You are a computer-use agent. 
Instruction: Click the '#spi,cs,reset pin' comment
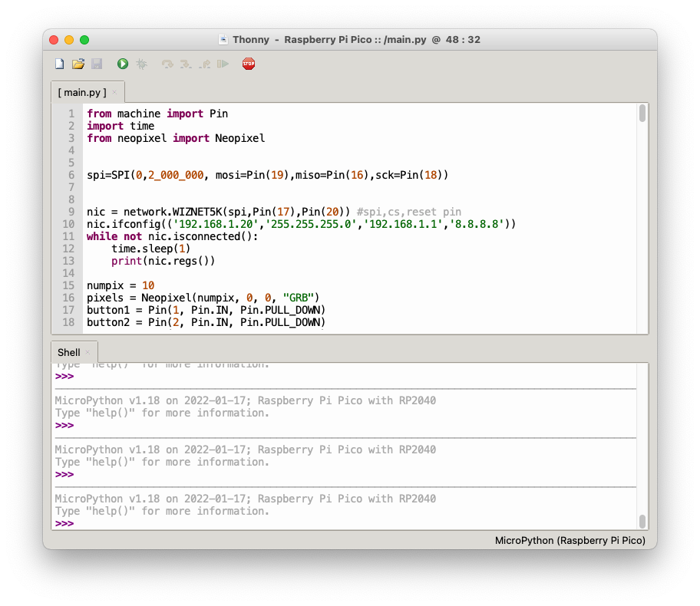click(409, 212)
